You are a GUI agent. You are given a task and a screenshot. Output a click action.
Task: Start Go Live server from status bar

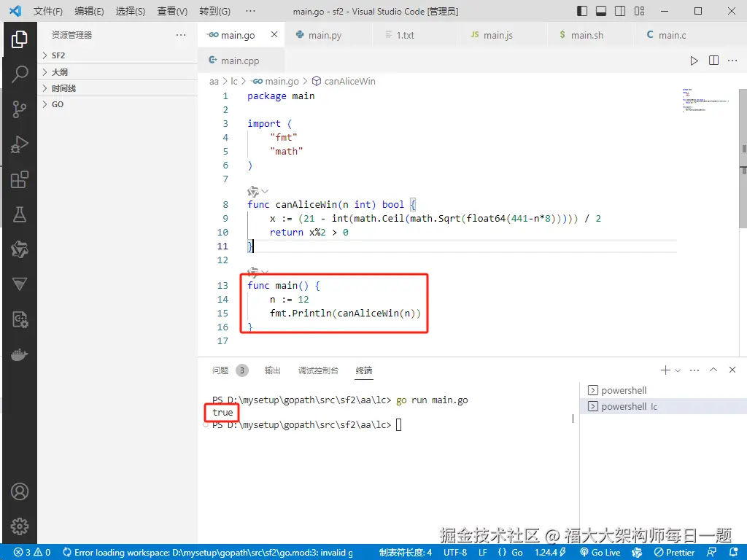coord(600,553)
